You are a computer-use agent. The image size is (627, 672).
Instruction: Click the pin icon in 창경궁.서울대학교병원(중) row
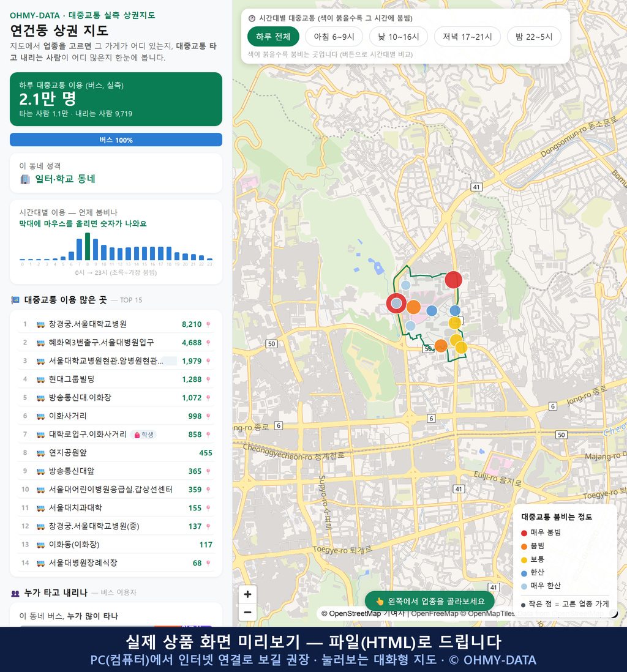coord(208,527)
